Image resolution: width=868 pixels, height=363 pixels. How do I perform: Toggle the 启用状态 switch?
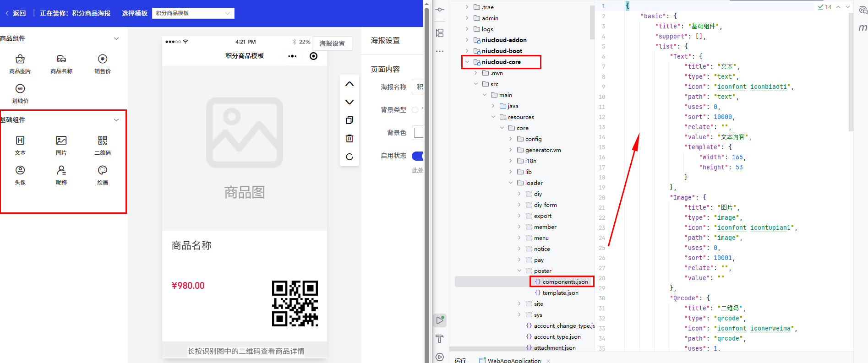tap(418, 156)
